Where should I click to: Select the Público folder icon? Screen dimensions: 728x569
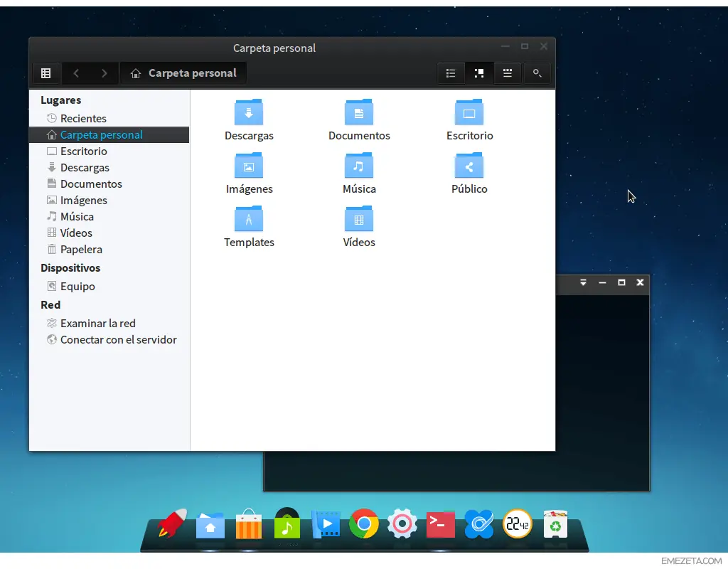click(x=469, y=166)
